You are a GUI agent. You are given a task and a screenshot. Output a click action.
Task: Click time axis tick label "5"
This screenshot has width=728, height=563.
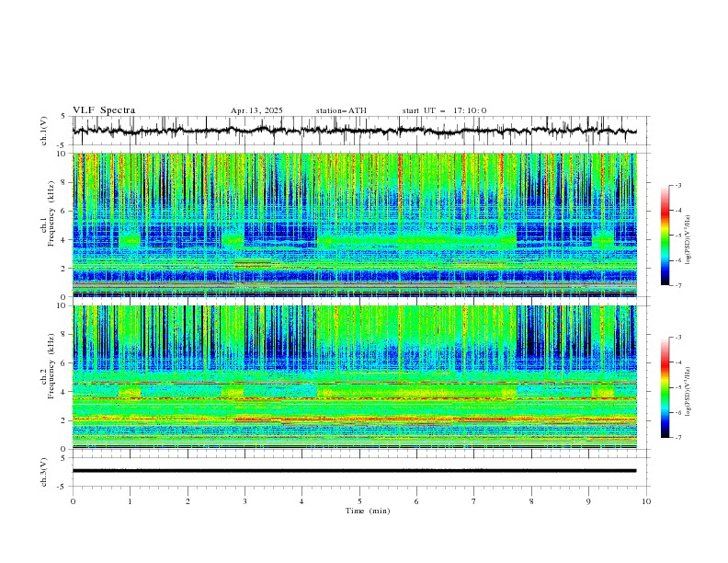(359, 501)
